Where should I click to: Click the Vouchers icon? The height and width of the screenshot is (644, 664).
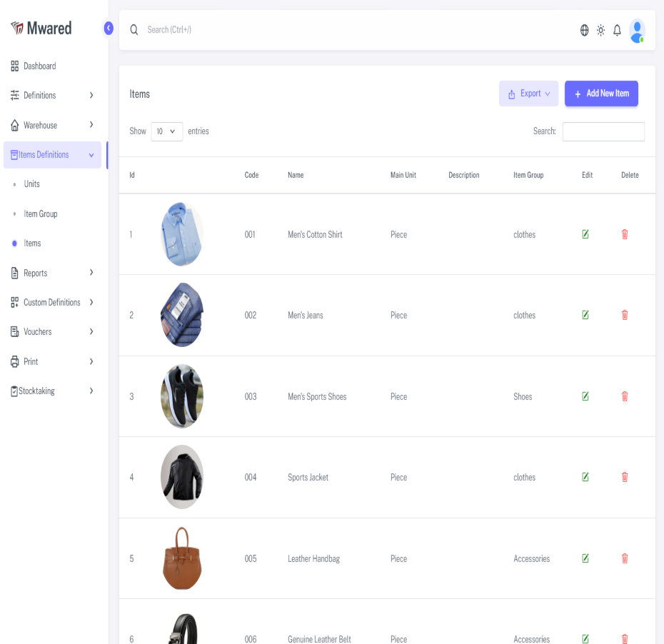click(x=15, y=331)
